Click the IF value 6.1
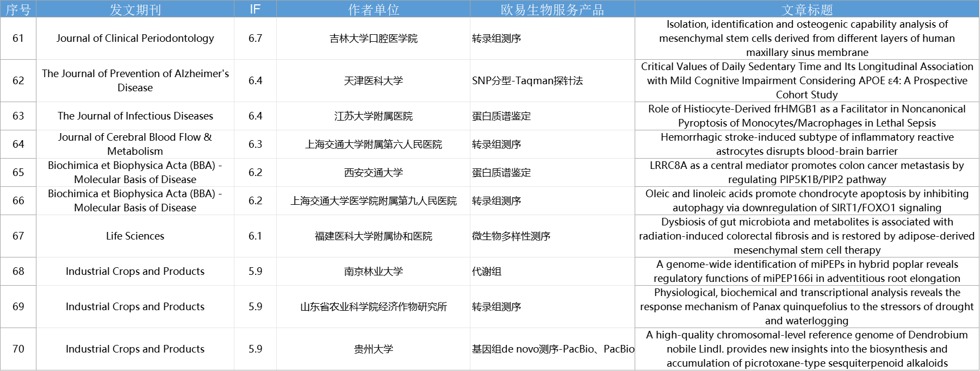 [255, 236]
